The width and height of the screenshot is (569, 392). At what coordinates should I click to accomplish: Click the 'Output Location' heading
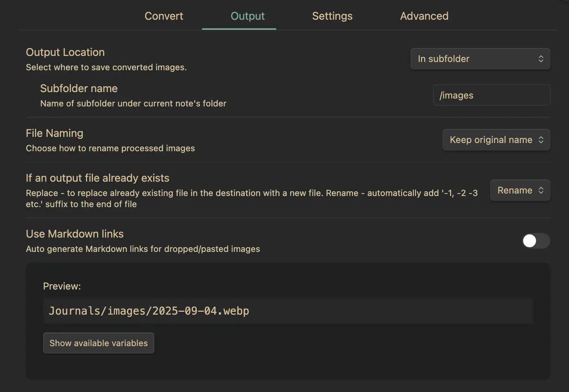(x=65, y=52)
